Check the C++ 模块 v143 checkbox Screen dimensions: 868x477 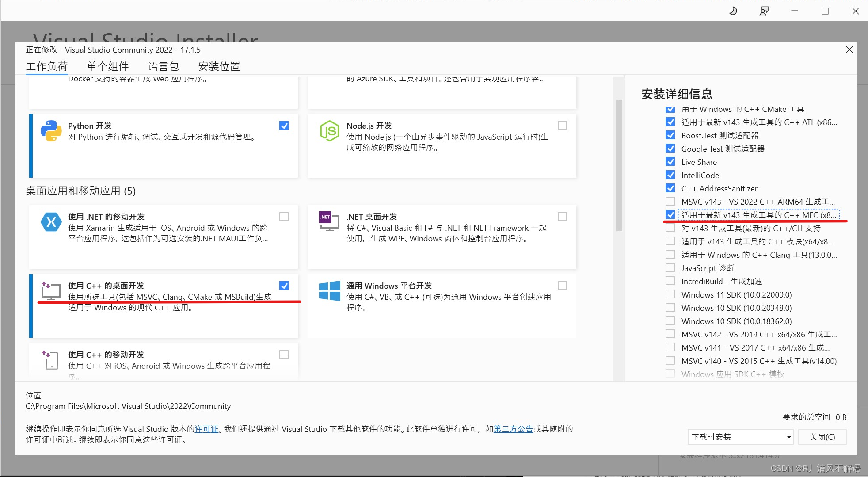[670, 241]
